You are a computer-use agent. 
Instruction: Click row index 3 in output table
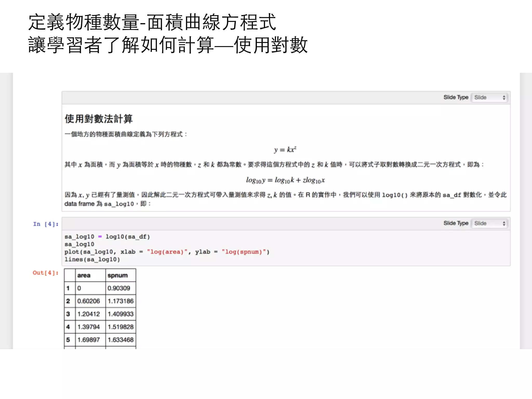pyautogui.click(x=68, y=314)
